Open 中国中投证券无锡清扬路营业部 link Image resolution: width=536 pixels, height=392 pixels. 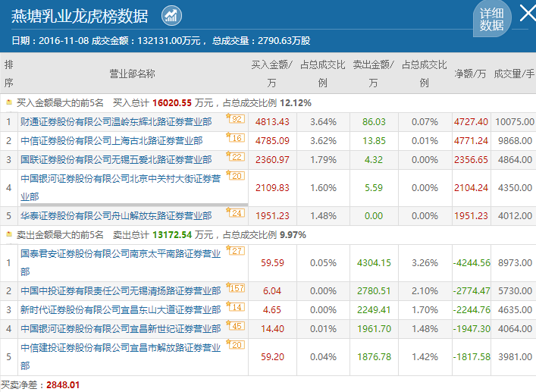pyautogui.click(x=121, y=291)
